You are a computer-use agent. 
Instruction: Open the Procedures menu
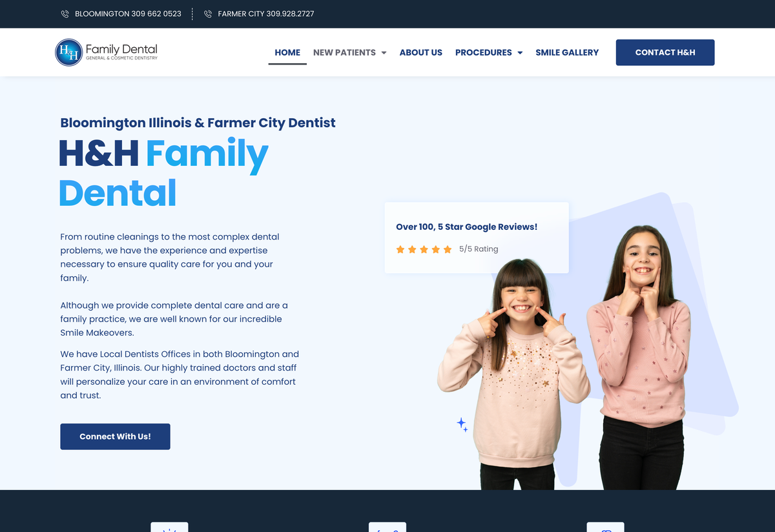[484, 52]
